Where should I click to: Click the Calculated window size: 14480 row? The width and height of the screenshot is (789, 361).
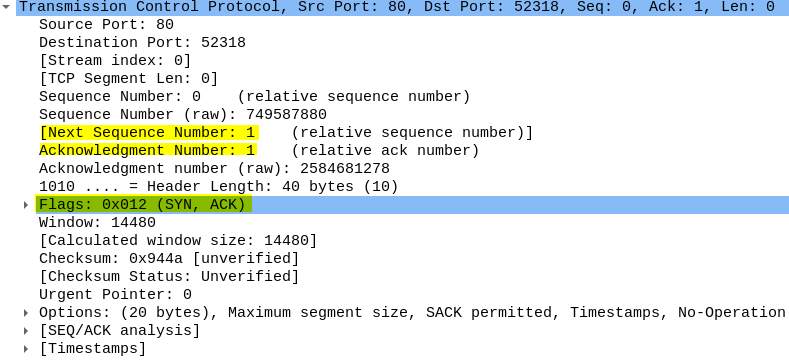click(x=178, y=241)
